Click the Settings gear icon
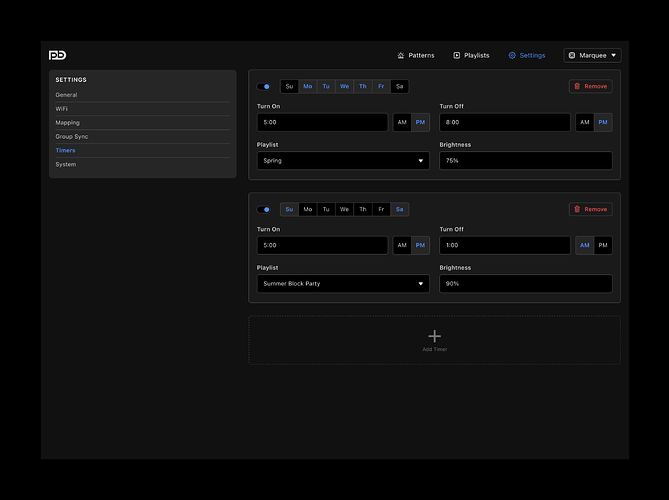This screenshot has height=500, width=669. (512, 55)
